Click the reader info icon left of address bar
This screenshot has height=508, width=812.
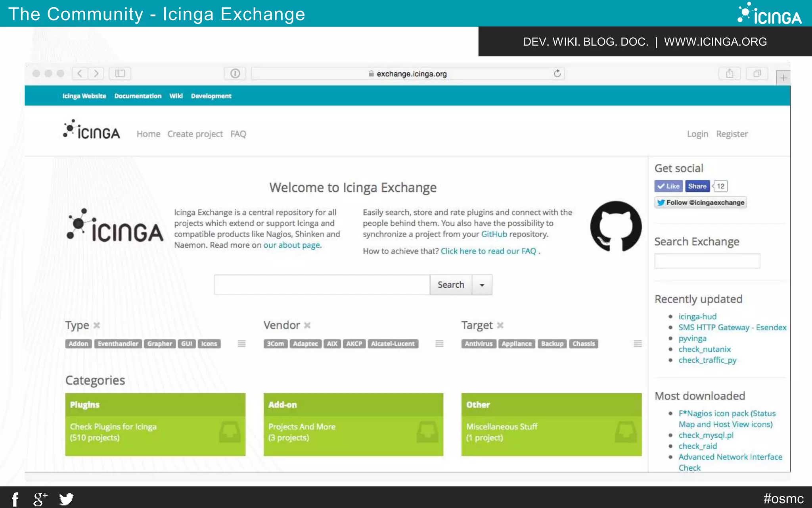point(235,73)
